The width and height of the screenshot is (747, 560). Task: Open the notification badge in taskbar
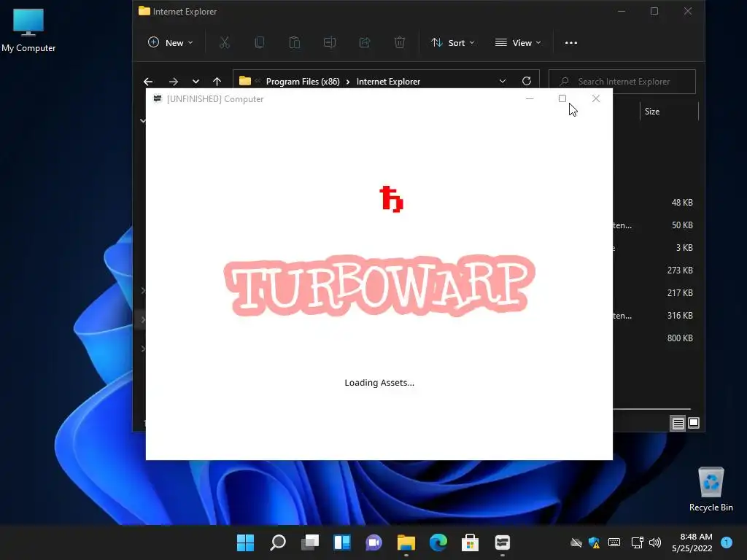click(x=727, y=542)
